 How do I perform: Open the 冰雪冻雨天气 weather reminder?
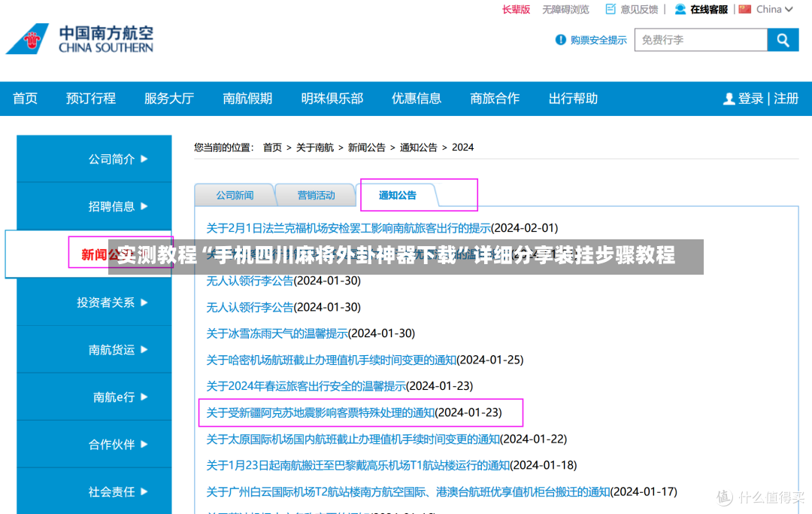point(277,333)
